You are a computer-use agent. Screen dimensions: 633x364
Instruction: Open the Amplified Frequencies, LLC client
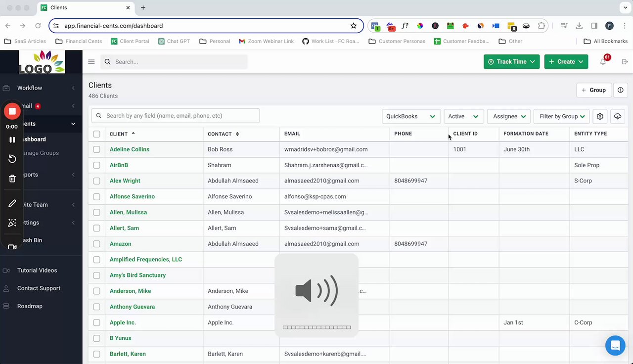(146, 260)
